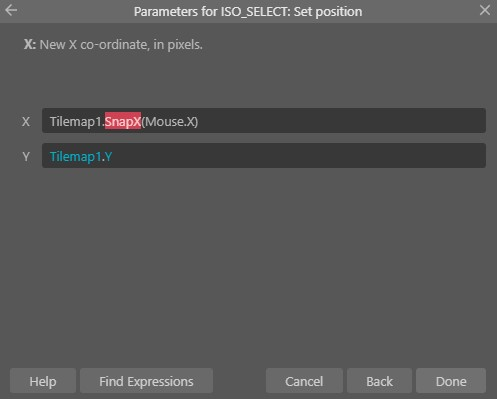Screen dimensions: 497x399
Task: Open Find Expressions dictionary
Action: (146, 381)
